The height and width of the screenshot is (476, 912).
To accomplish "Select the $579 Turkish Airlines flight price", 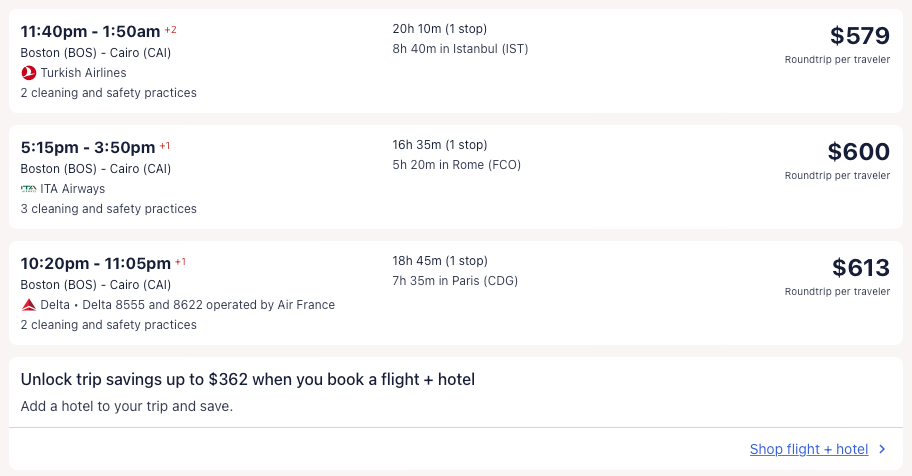I will point(859,36).
